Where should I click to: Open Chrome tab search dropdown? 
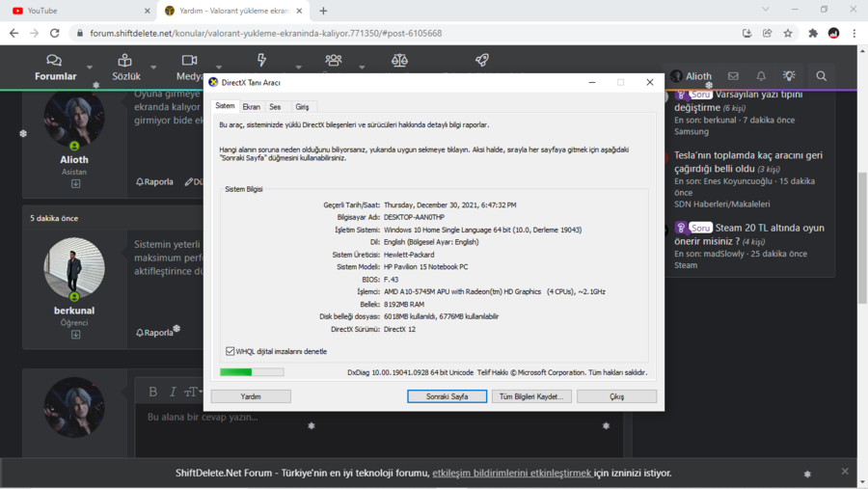(x=766, y=10)
